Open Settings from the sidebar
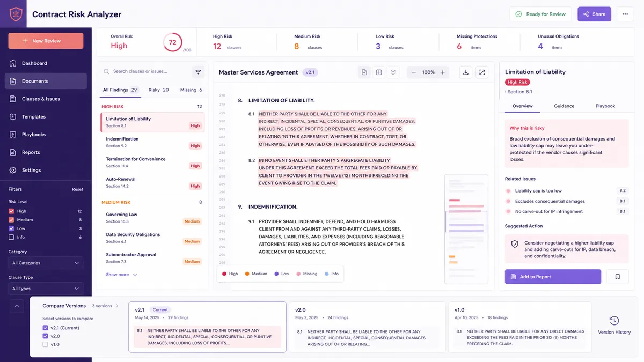This screenshot has height=362, width=644. 46,170
